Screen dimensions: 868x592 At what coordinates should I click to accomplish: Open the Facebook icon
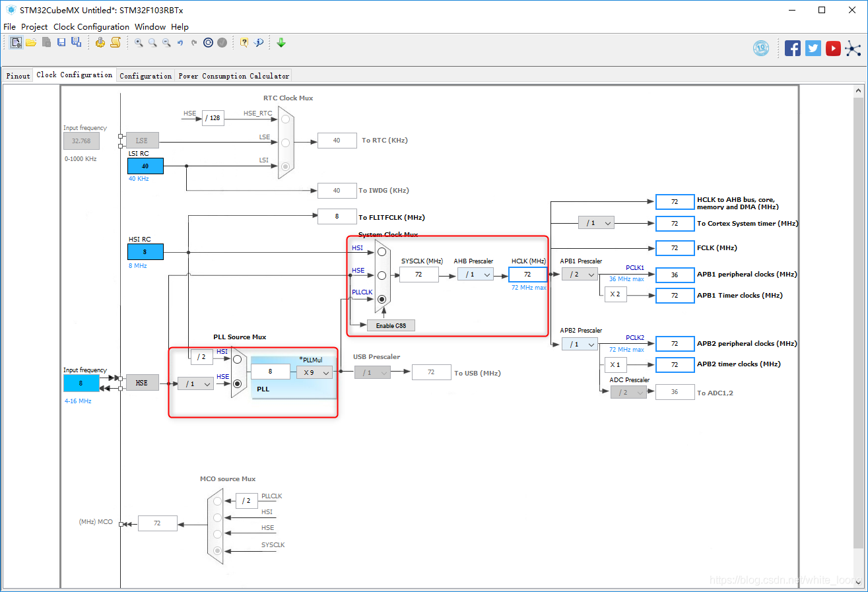tap(793, 48)
